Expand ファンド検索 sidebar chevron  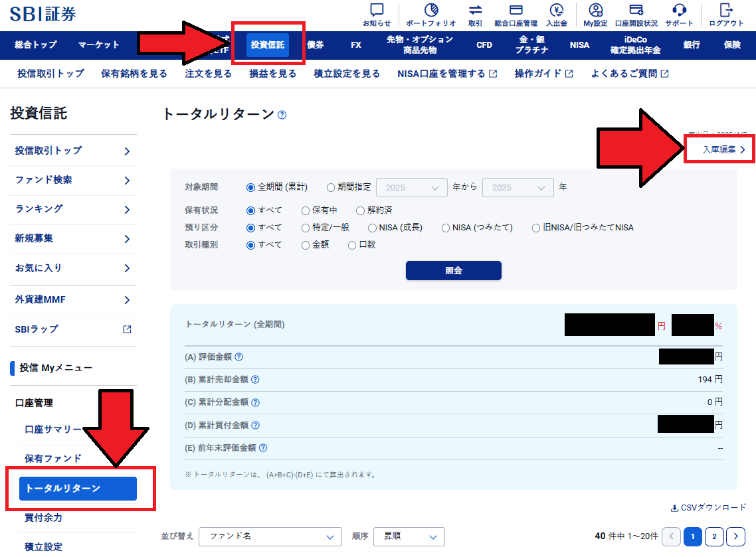click(127, 181)
